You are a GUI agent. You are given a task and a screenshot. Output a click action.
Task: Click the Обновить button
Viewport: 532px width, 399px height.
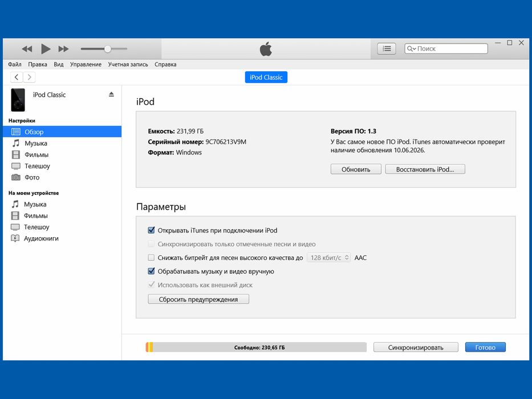pos(356,169)
